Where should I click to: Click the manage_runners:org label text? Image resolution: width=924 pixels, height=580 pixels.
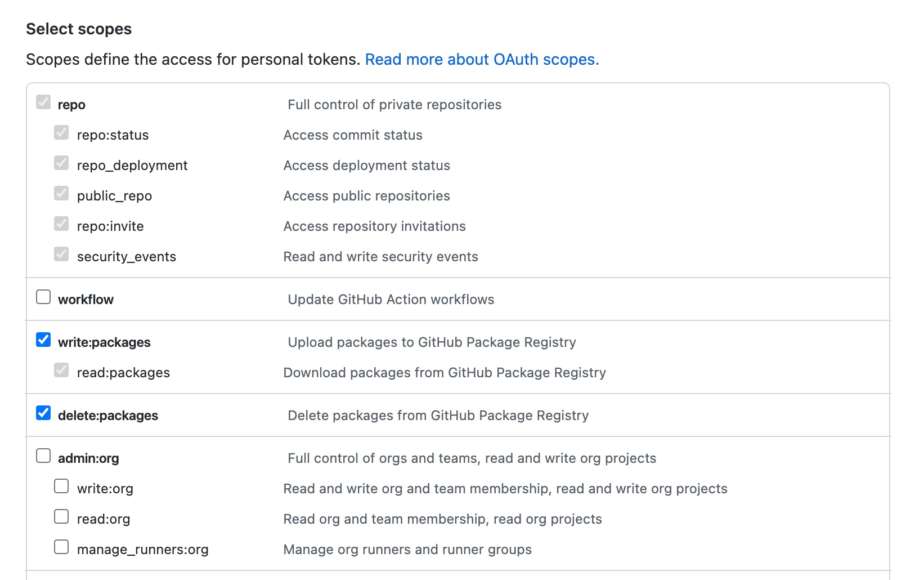pos(142,550)
